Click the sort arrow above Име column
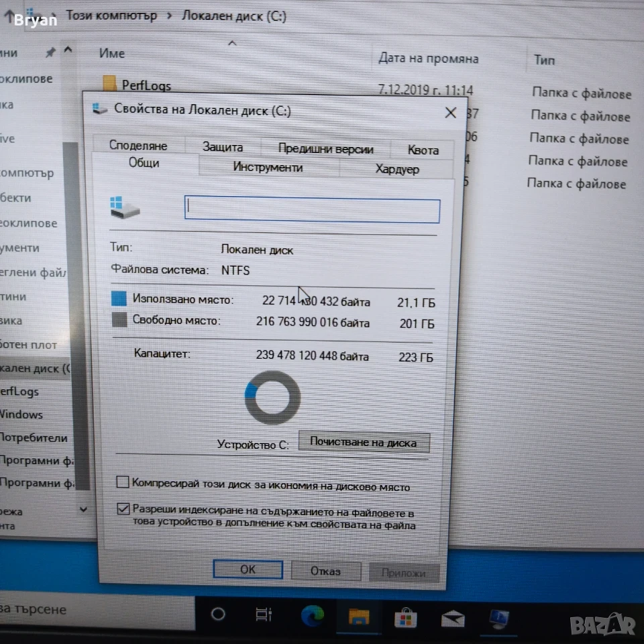The height and width of the screenshot is (644, 644). [x=233, y=43]
